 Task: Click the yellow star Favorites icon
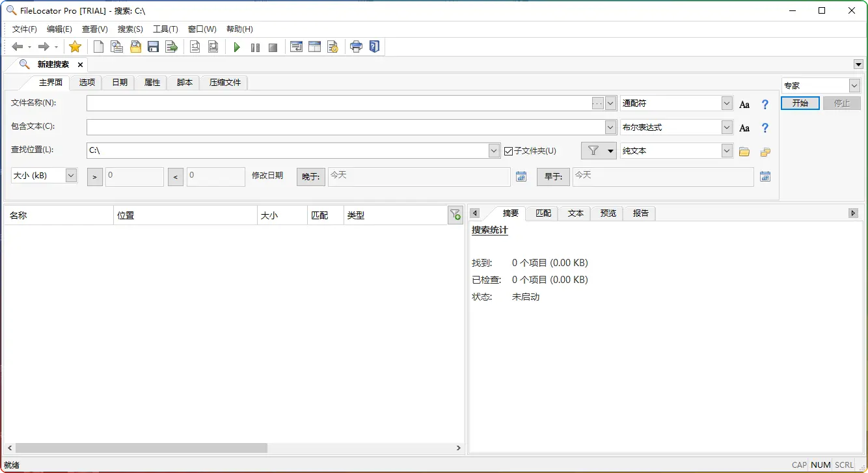coord(75,47)
